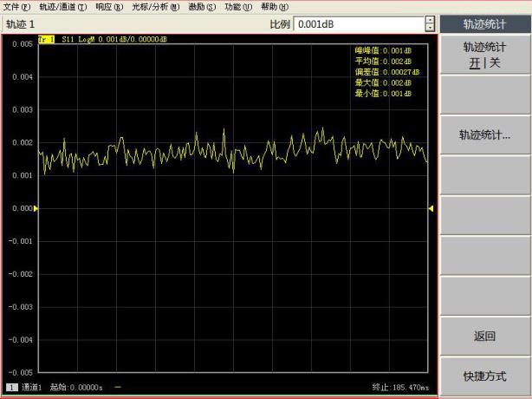The width and height of the screenshot is (532, 399).
Task: Open the 轨迹/通道 menu
Action: 63,7
